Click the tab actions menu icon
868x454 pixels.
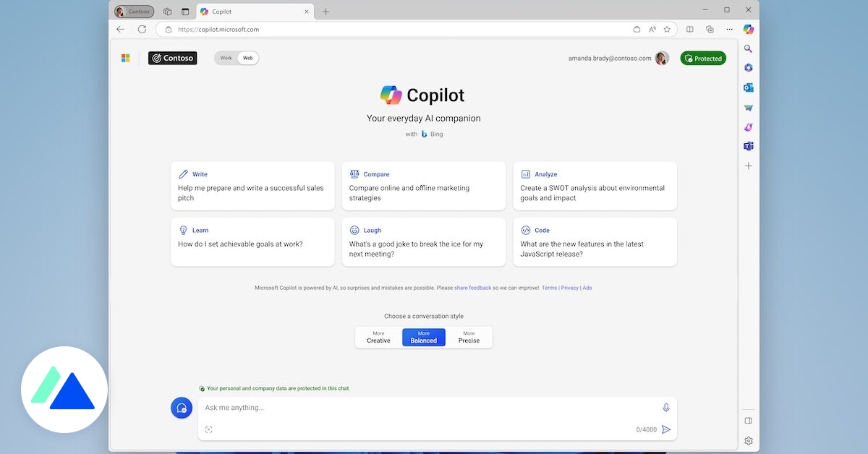tap(185, 12)
